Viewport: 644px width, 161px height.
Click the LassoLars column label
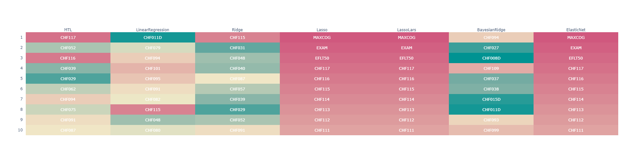coord(406,30)
